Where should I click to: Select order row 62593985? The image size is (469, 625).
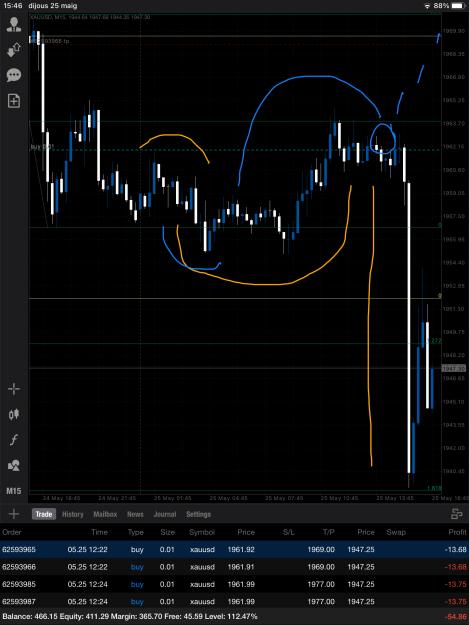click(x=234, y=584)
